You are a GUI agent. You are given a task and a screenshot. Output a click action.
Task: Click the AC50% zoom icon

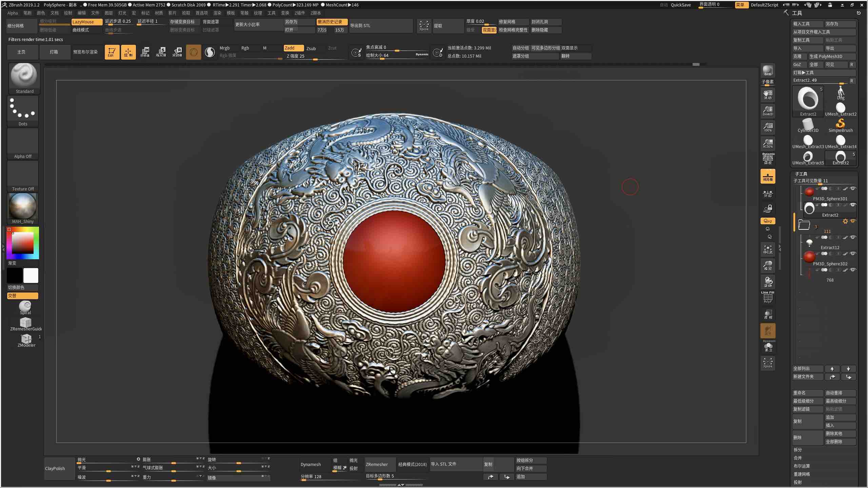pos(767,144)
